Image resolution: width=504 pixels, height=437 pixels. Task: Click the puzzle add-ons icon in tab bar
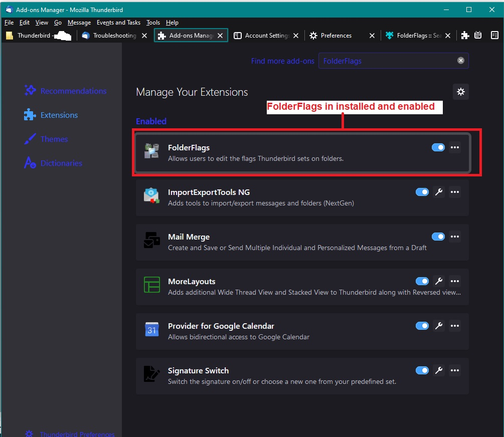click(465, 36)
